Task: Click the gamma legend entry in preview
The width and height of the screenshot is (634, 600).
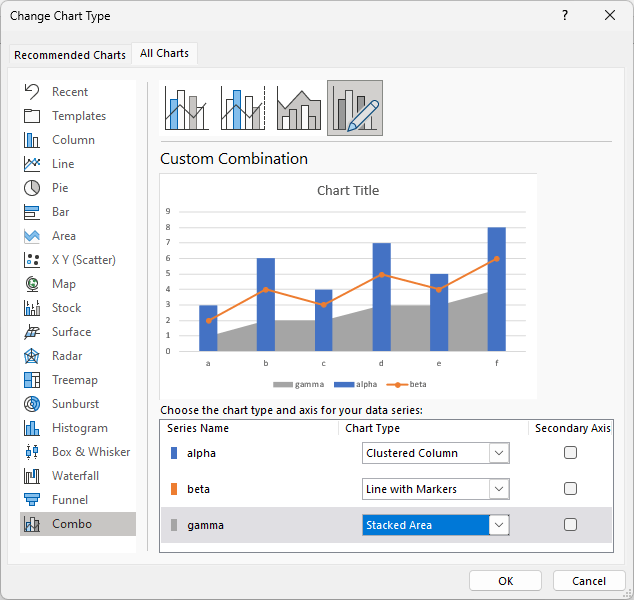Action: click(x=299, y=385)
